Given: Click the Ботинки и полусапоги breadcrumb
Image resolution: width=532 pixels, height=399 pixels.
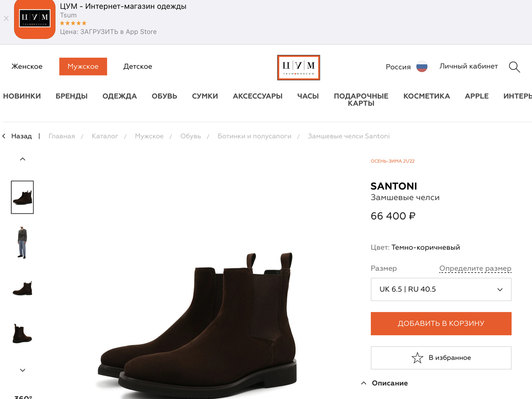Looking at the screenshot, I should coord(254,136).
